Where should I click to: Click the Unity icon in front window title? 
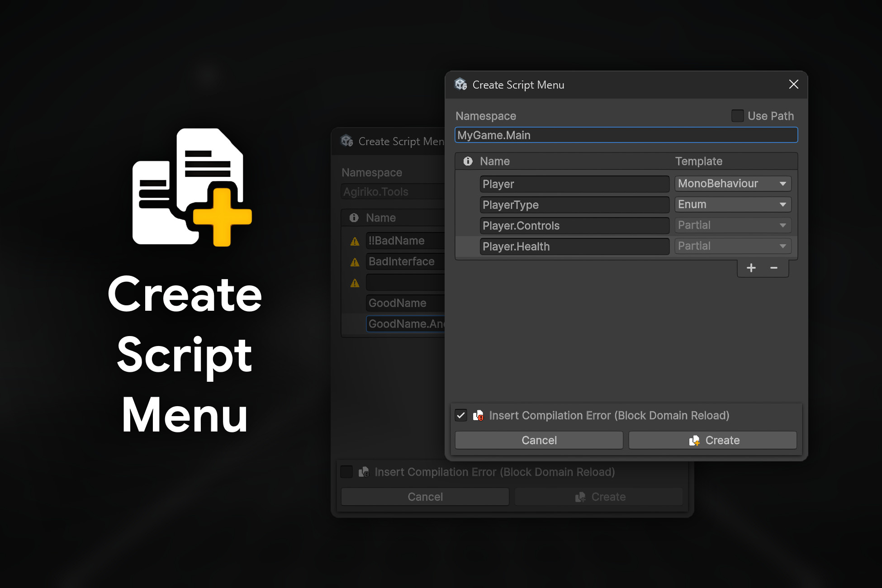461,84
